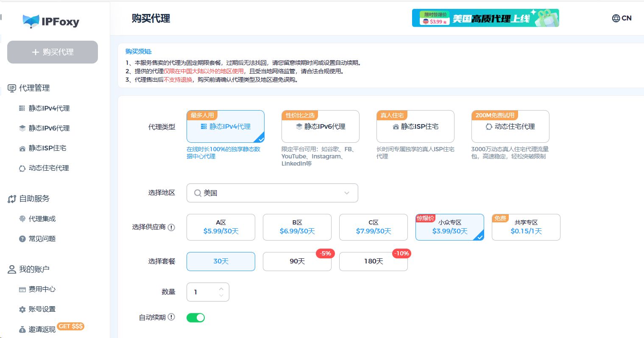Click the 真人住宅 badge
The image size is (644, 338).
click(392, 115)
